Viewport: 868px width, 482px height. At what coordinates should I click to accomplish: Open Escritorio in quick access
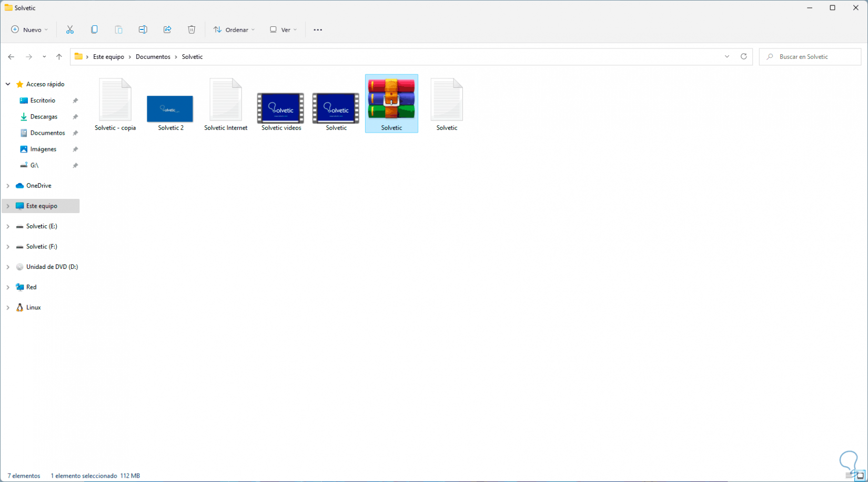(43, 101)
